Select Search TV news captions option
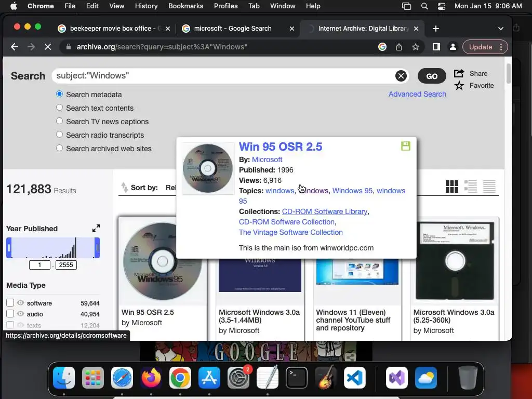 (59, 121)
